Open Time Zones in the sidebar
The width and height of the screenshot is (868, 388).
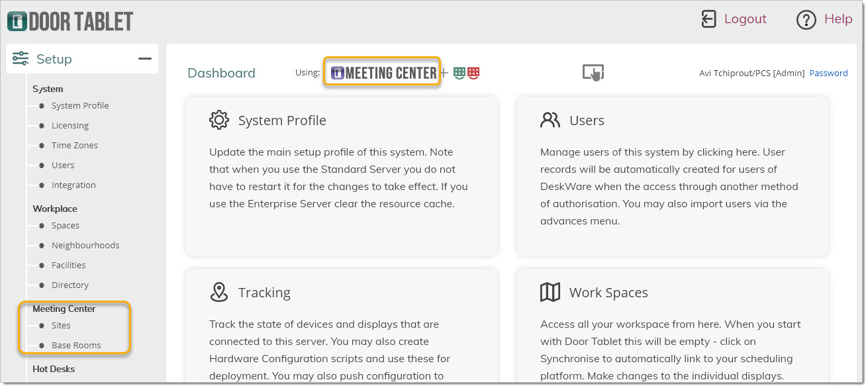coord(75,145)
